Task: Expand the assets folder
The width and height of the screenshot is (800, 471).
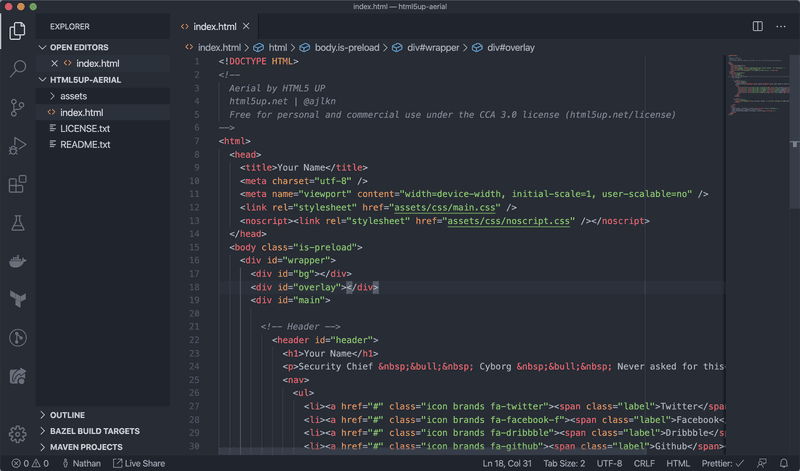Action: 73,96
